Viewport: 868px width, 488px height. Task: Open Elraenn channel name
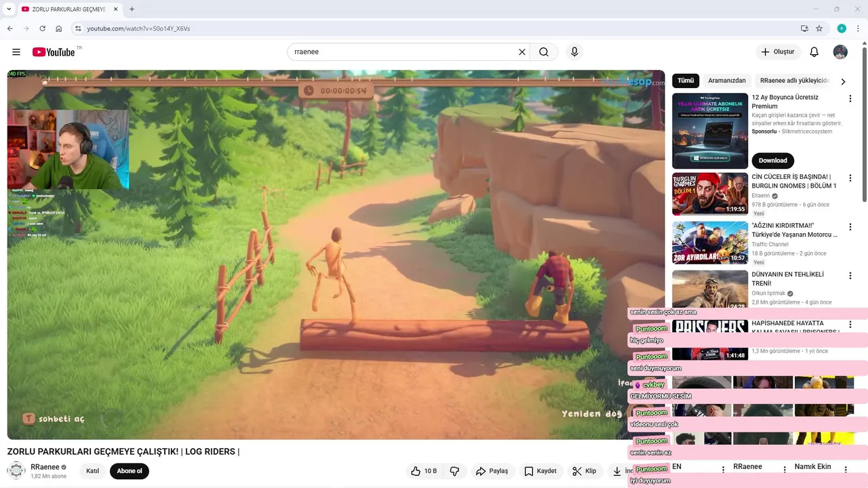pyautogui.click(x=761, y=196)
